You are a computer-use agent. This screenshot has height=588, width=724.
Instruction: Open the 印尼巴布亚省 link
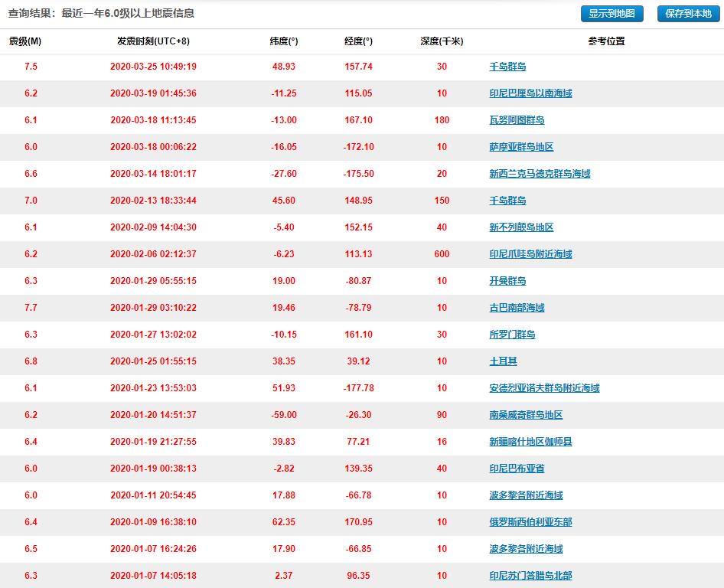point(517,469)
